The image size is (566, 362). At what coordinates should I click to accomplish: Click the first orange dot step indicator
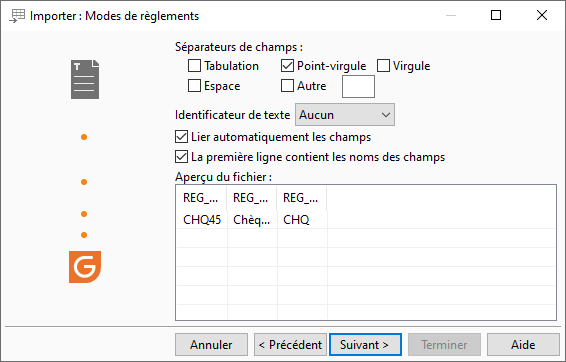click(84, 137)
